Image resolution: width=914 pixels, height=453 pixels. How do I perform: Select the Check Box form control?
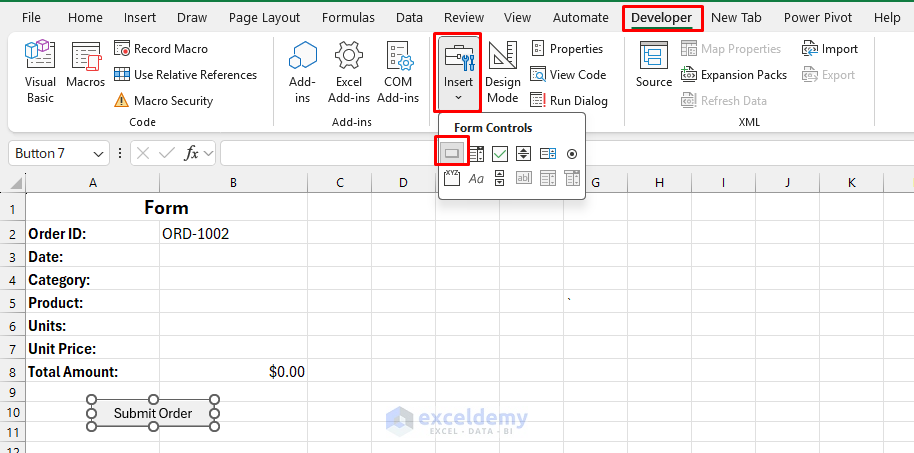(500, 154)
